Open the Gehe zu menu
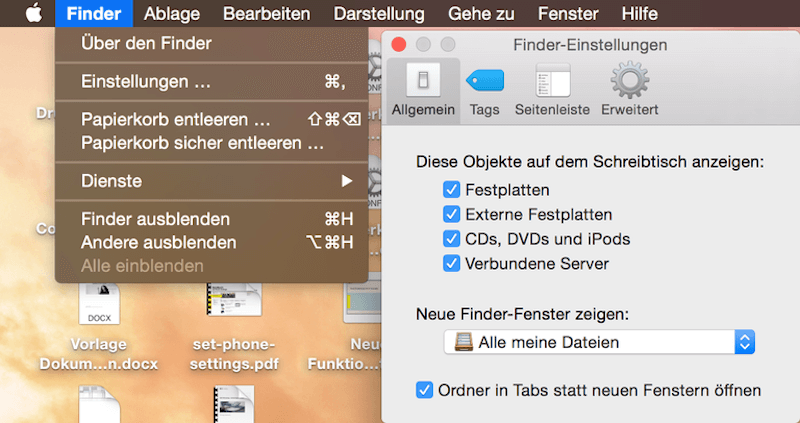 tap(481, 13)
